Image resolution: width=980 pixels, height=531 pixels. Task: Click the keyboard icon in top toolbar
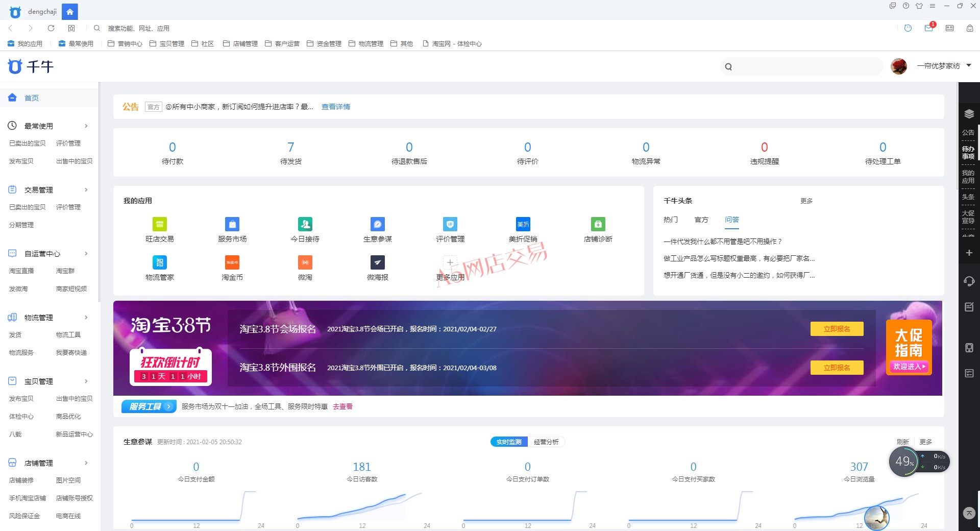pos(949,28)
